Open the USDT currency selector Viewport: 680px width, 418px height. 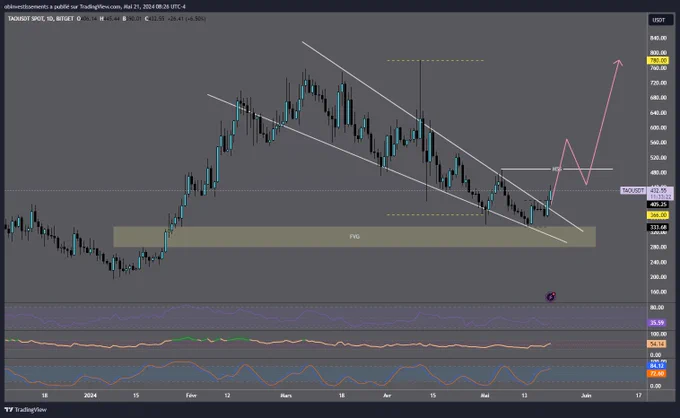[x=659, y=20]
